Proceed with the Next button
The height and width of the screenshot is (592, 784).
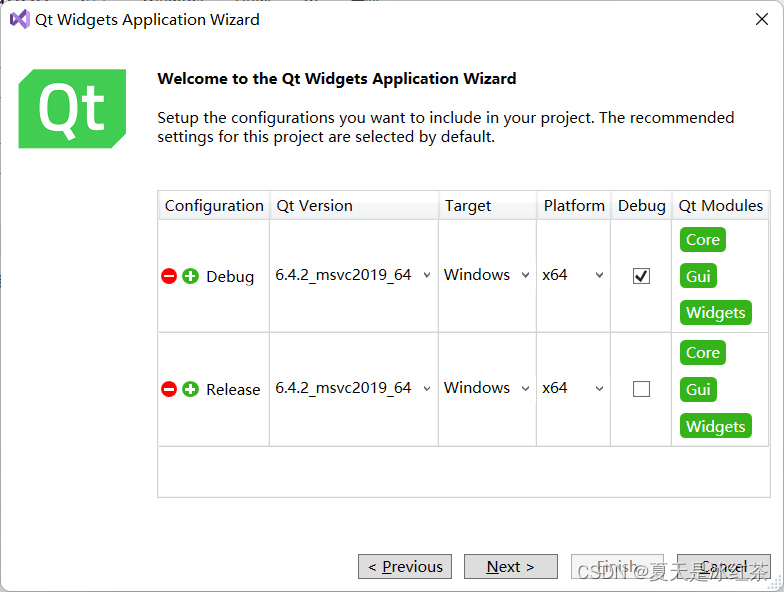510,566
